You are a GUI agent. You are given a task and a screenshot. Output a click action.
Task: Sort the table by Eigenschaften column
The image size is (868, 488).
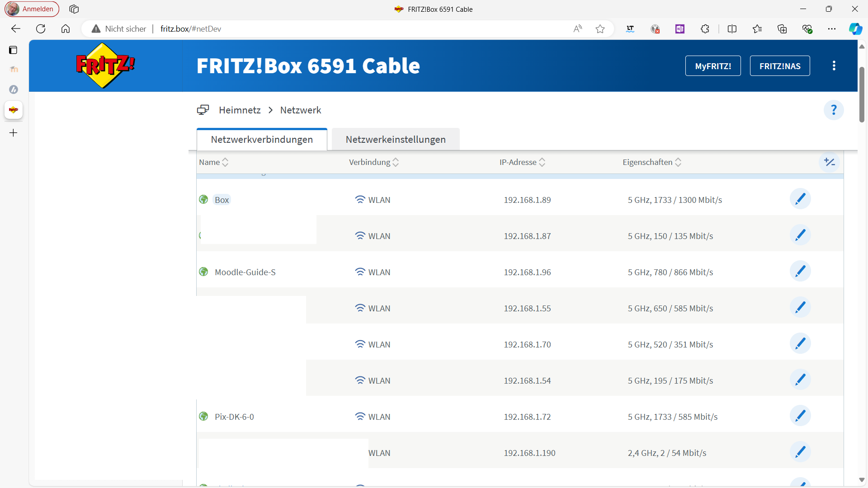[x=652, y=162]
